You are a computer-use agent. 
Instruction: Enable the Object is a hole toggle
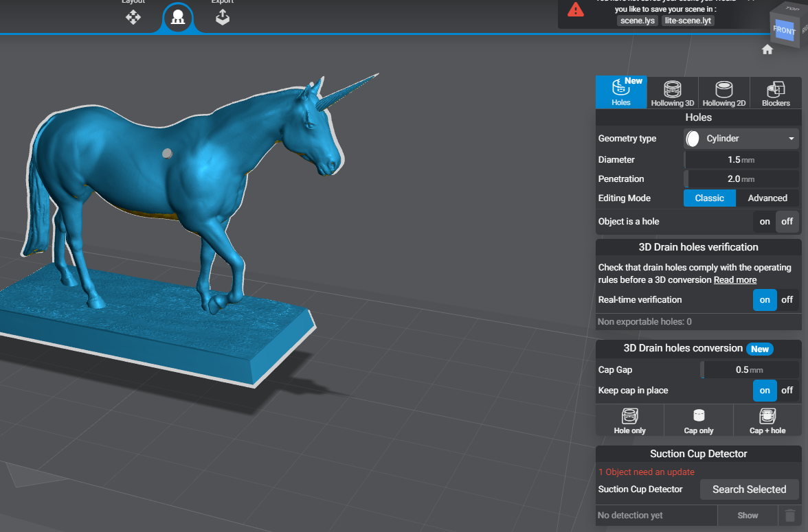[x=764, y=221]
